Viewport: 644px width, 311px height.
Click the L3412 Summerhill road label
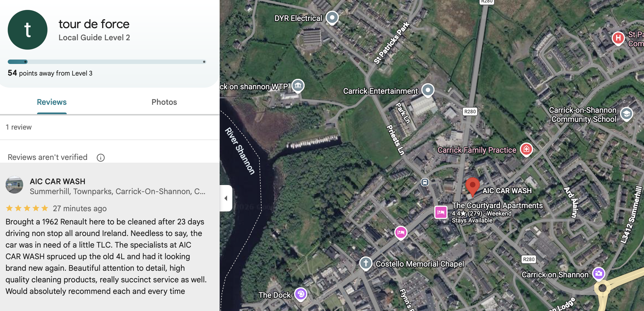coord(631,215)
